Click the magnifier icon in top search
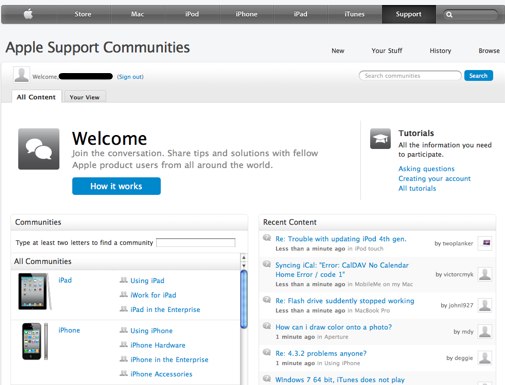The height and width of the screenshot is (385, 505). 449,15
